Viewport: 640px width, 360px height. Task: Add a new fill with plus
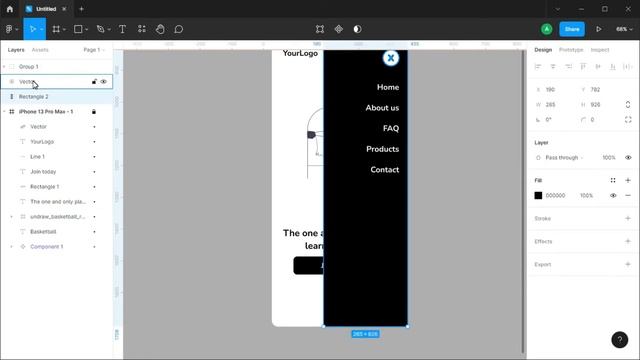click(x=628, y=180)
